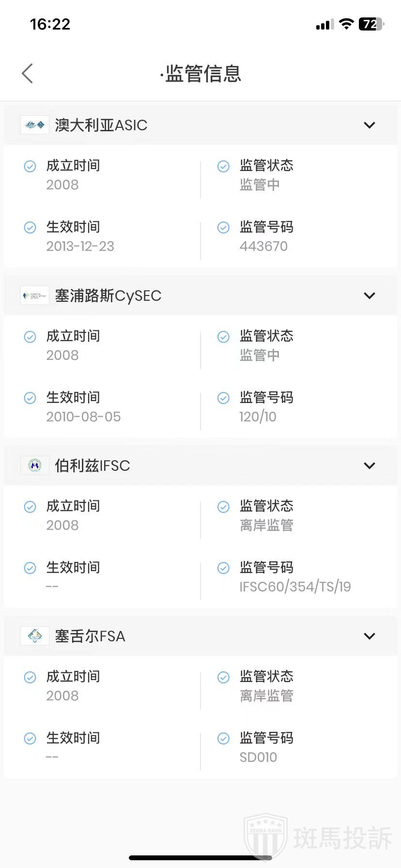Image resolution: width=401 pixels, height=868 pixels.
Task: Tap check icon beside IFSC 监管号码
Action: pyautogui.click(x=223, y=568)
